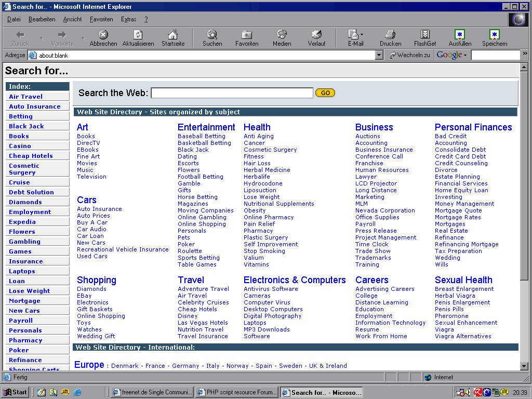Go to Startseite home icon
This screenshot has height=399, width=532.
point(173,35)
